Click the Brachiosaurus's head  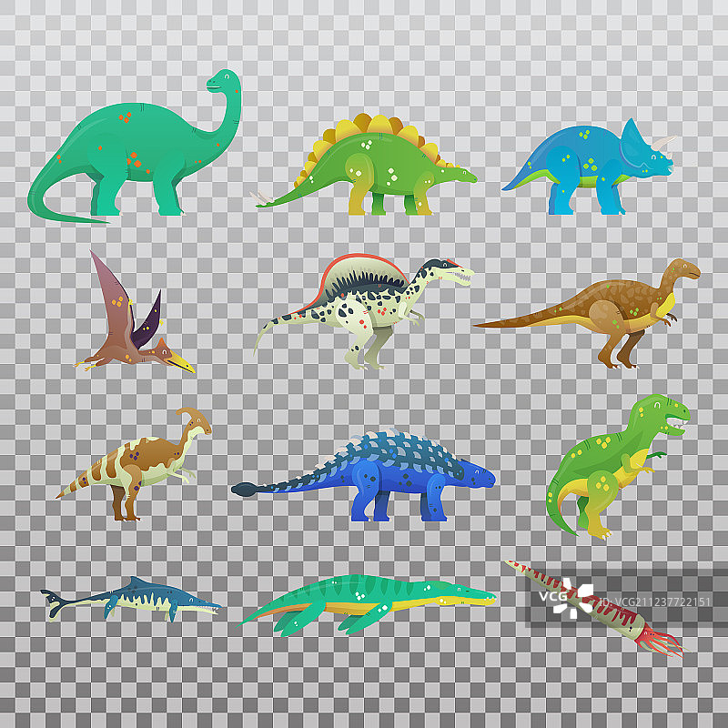pyautogui.click(x=220, y=82)
